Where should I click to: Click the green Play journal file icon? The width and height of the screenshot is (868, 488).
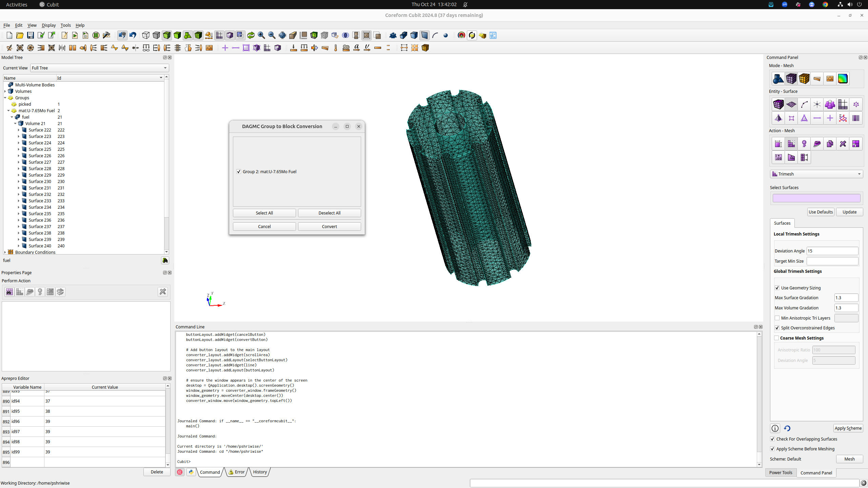(75, 35)
